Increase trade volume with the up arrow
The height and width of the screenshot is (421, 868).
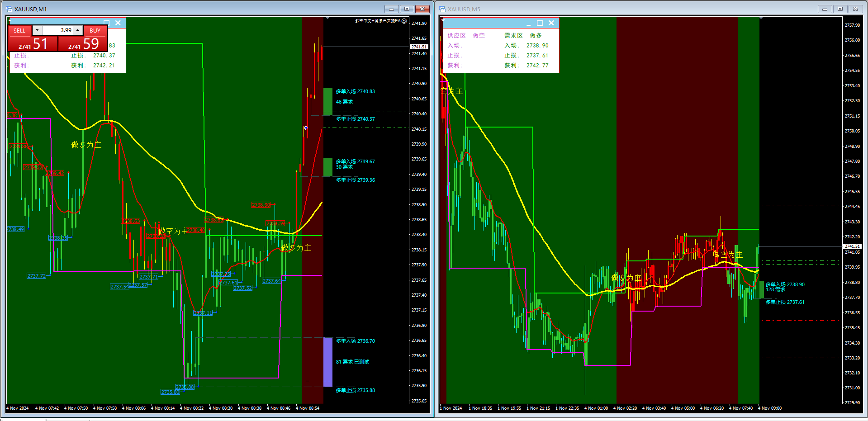[x=78, y=30]
